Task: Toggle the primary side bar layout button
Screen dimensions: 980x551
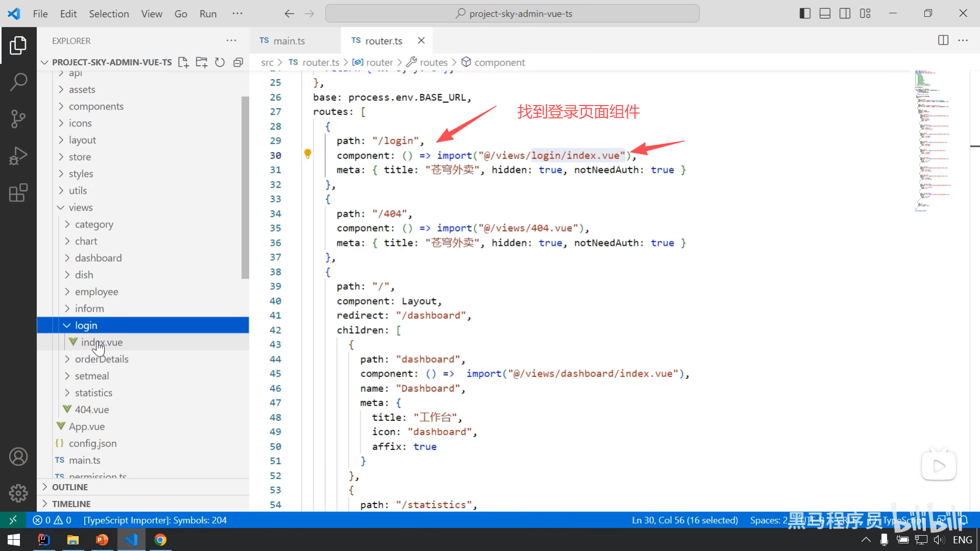Action: [x=805, y=14]
